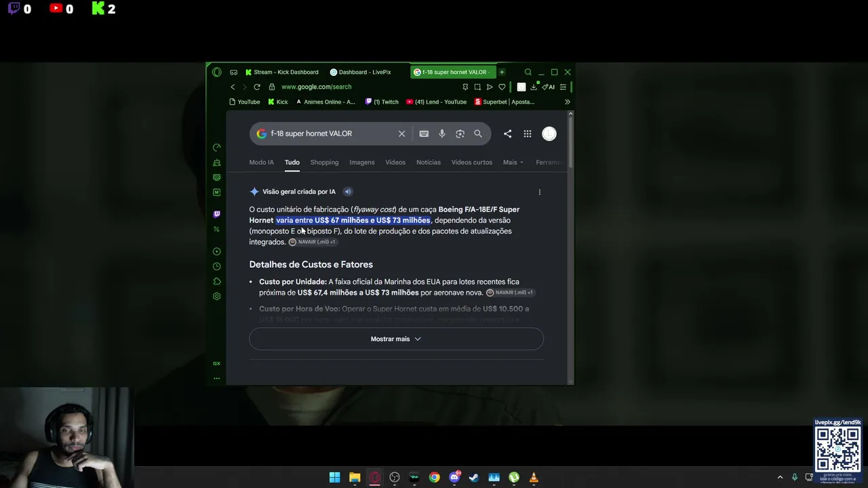
Task: Open the Animes Online bookmark
Action: pyautogui.click(x=325, y=102)
